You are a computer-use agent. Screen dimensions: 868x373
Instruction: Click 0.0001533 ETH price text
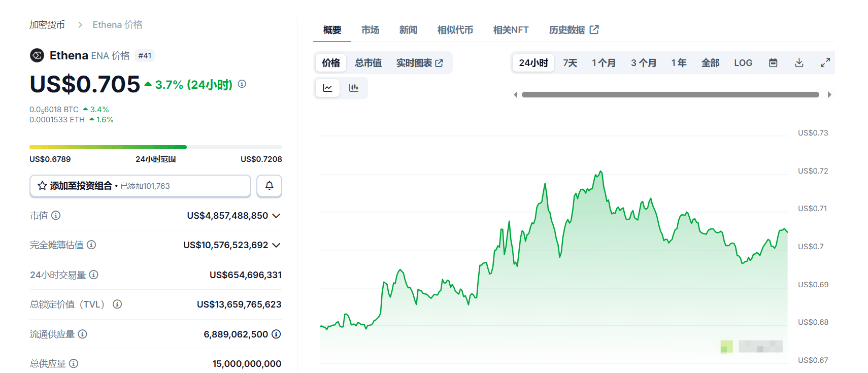pos(57,120)
